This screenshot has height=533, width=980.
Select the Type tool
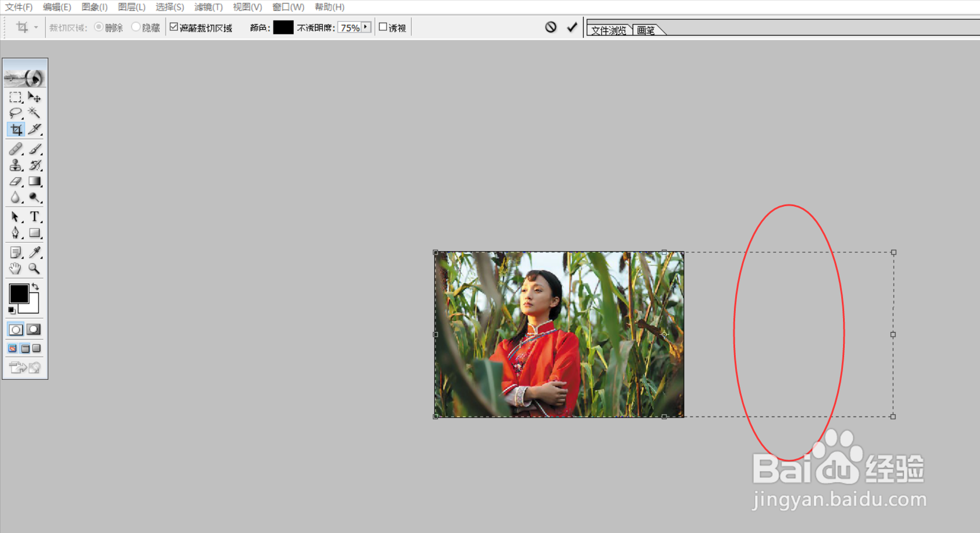coord(34,217)
